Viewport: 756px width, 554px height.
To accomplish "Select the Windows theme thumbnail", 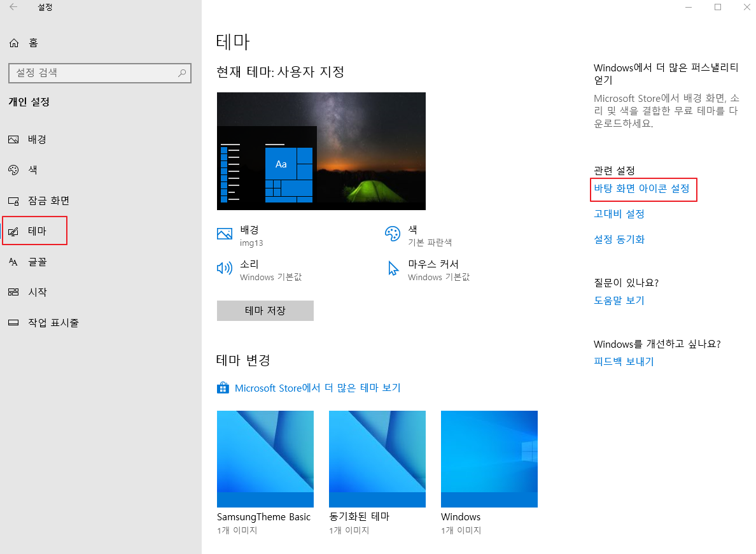I will (x=489, y=458).
